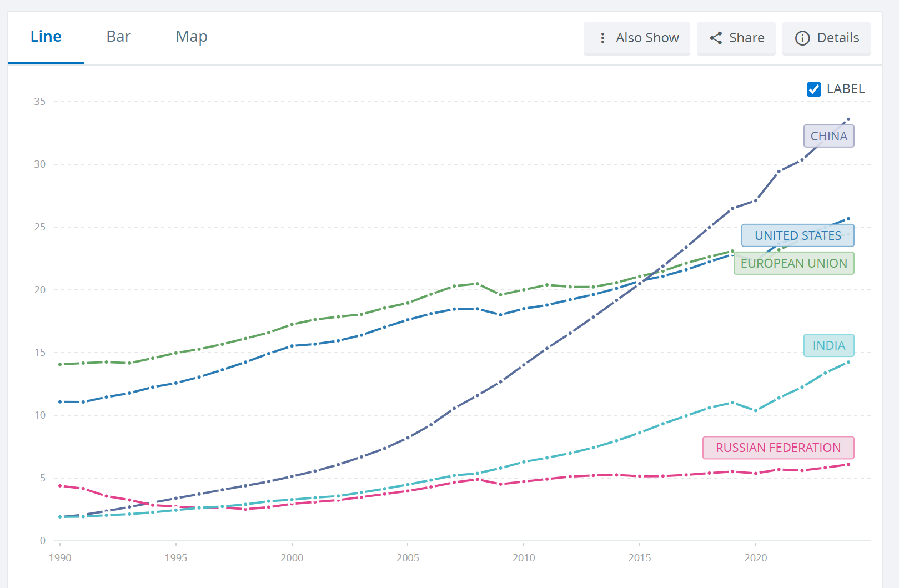Click European Union's 2008 peak data point
899x588 pixels.
(x=477, y=284)
